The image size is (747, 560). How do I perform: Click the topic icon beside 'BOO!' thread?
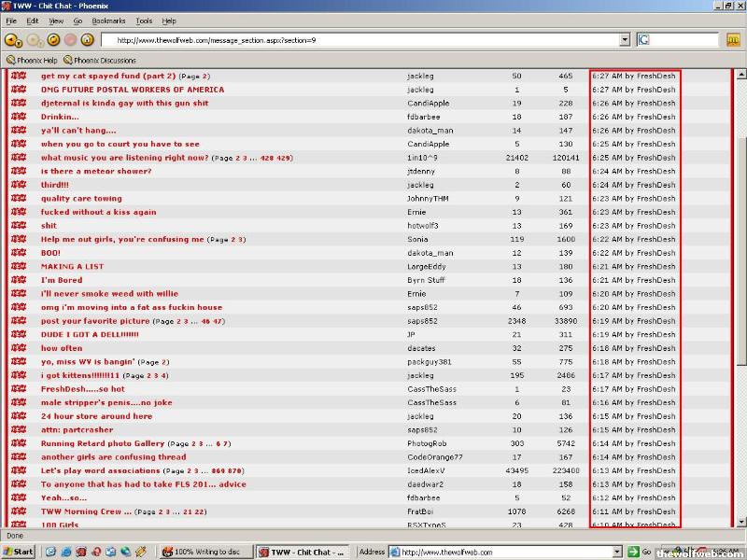18,253
